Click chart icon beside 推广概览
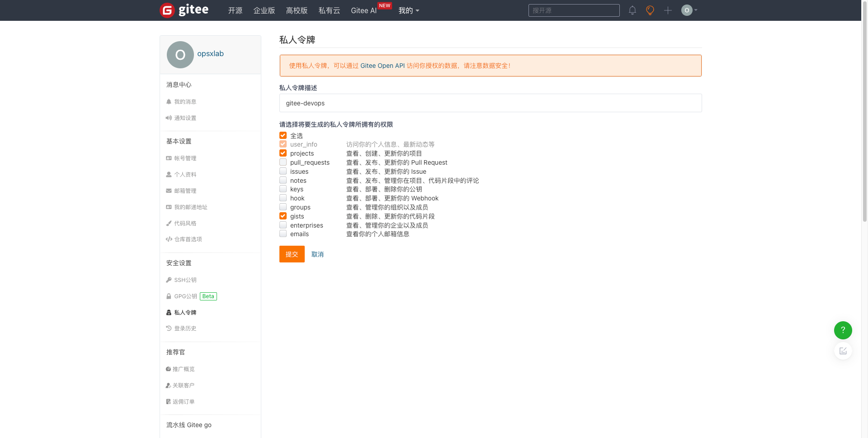The width and height of the screenshot is (868, 438). tap(168, 369)
